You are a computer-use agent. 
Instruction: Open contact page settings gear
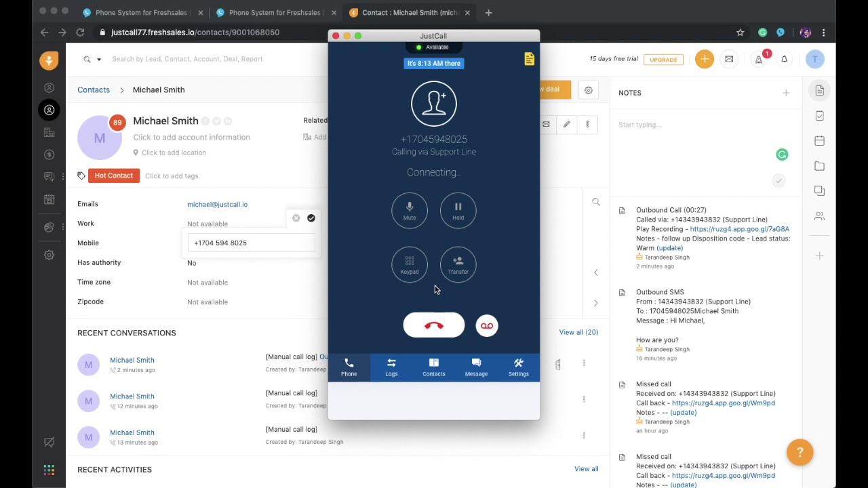(x=589, y=90)
